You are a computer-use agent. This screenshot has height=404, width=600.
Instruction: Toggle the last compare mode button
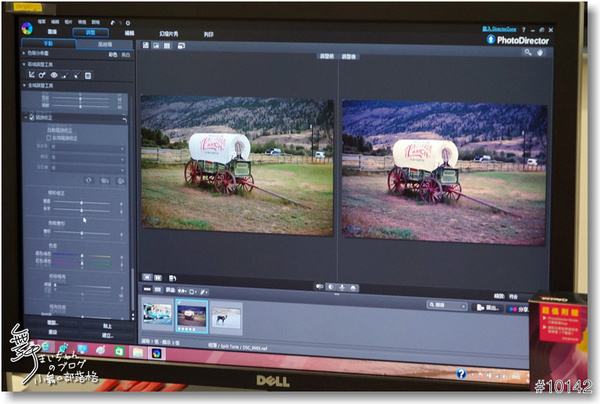tap(353, 288)
